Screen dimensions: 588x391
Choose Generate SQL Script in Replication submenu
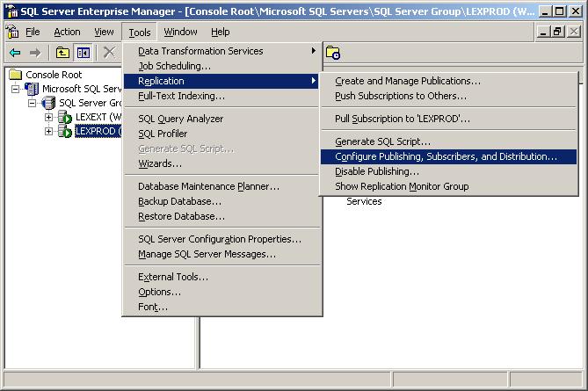coord(448,141)
